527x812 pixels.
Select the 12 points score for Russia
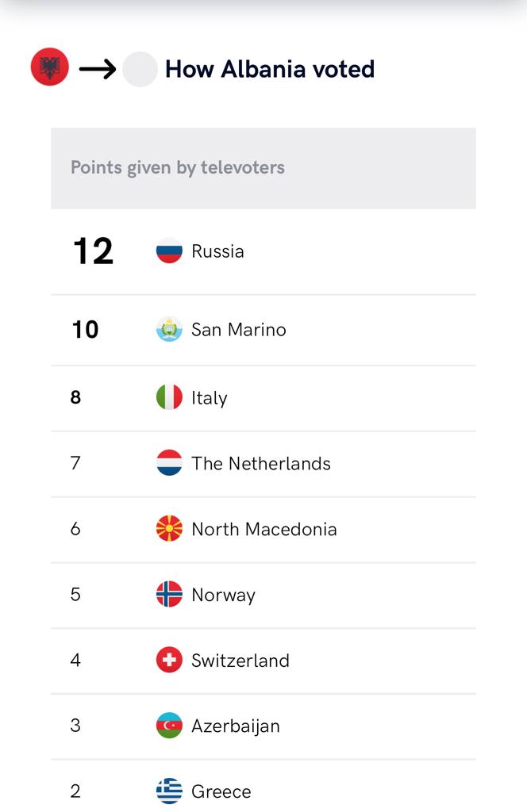tap(93, 251)
